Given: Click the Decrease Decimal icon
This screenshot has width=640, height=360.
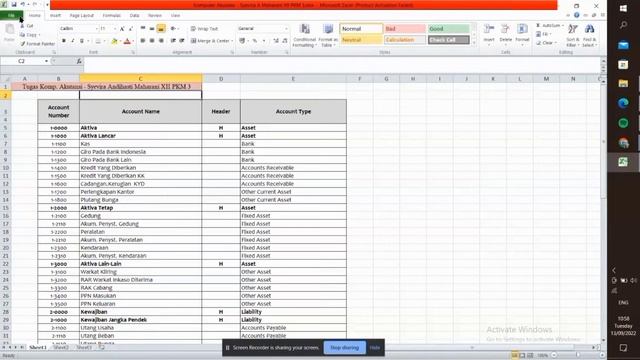Looking at the screenshot, I should [285, 41].
